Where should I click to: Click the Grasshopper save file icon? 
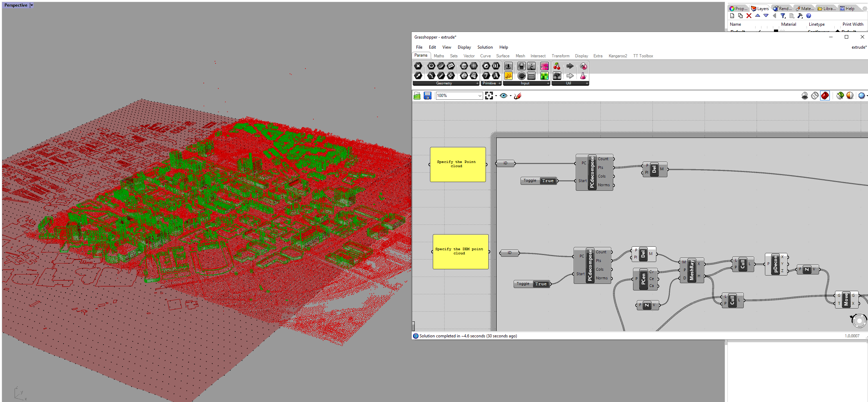pyautogui.click(x=427, y=96)
